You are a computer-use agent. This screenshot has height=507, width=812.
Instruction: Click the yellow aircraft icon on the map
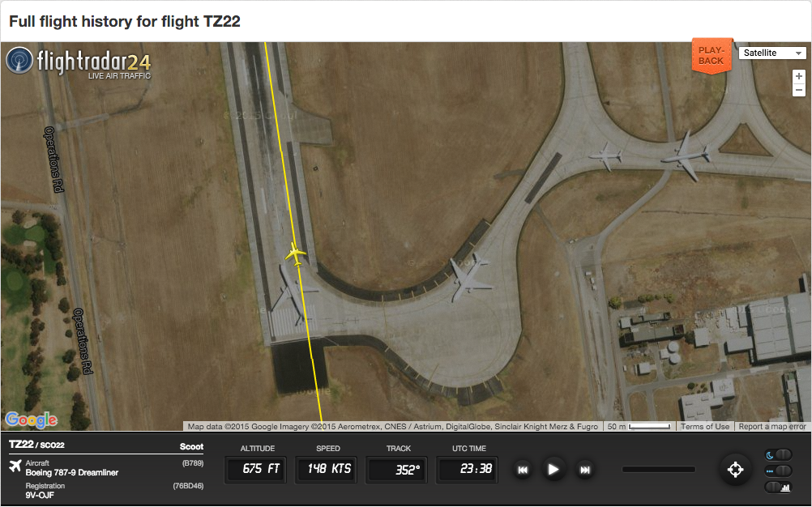coord(296,254)
